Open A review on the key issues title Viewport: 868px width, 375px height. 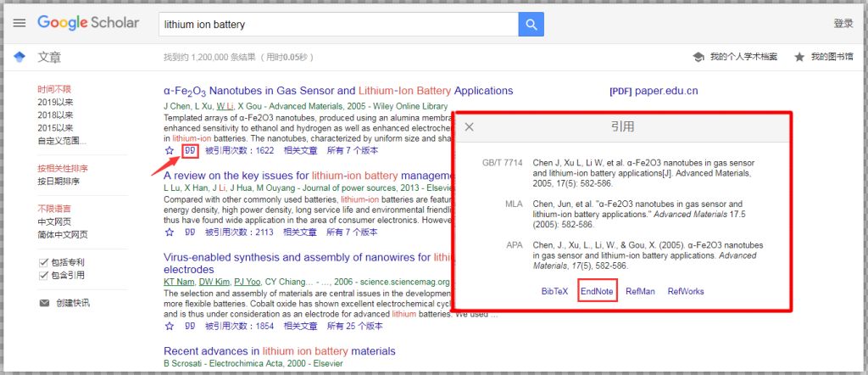308,176
